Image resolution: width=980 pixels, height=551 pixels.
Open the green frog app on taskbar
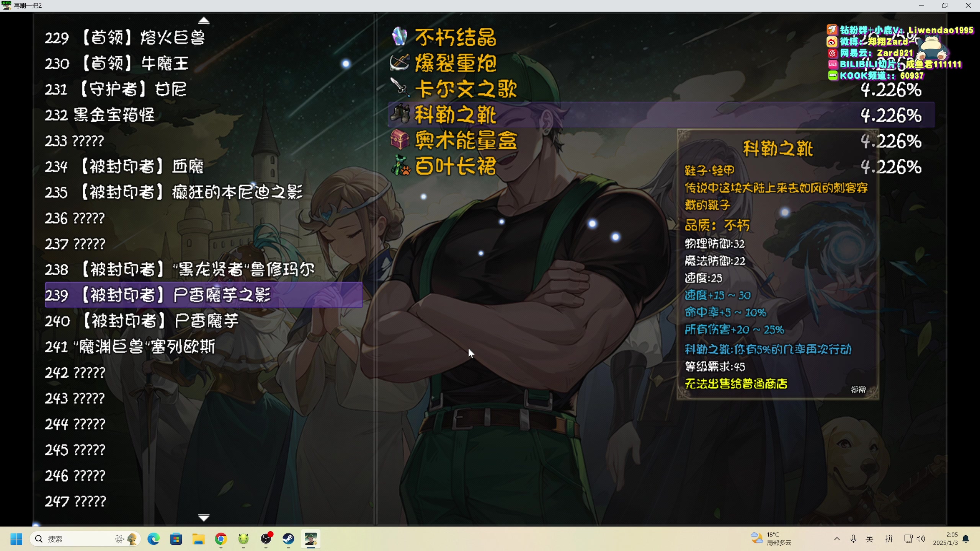point(243,539)
